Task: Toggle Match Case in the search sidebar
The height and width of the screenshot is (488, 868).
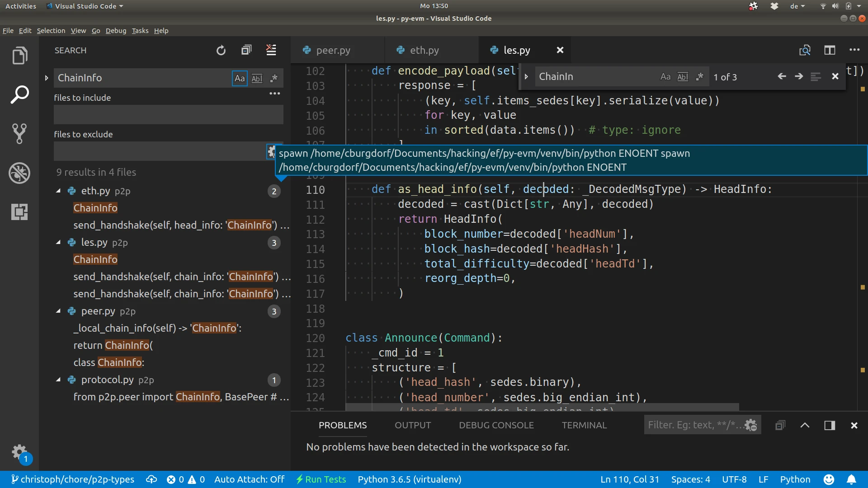Action: coord(239,78)
